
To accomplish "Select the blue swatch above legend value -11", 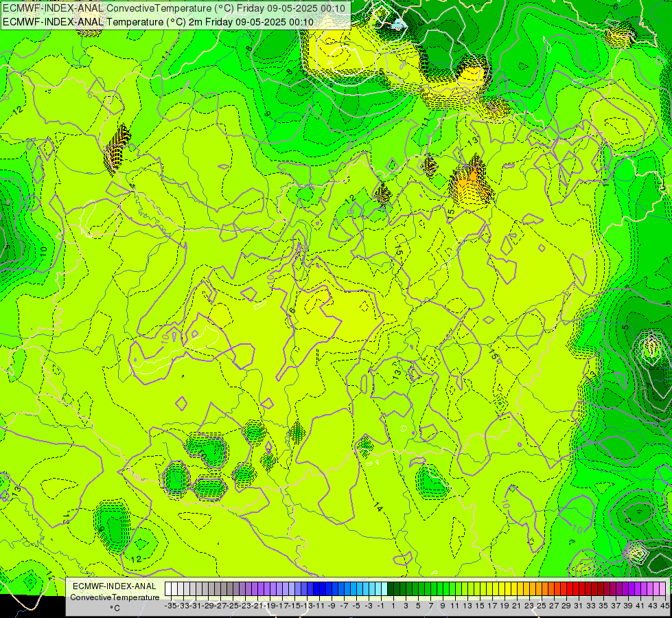I will click(316, 589).
